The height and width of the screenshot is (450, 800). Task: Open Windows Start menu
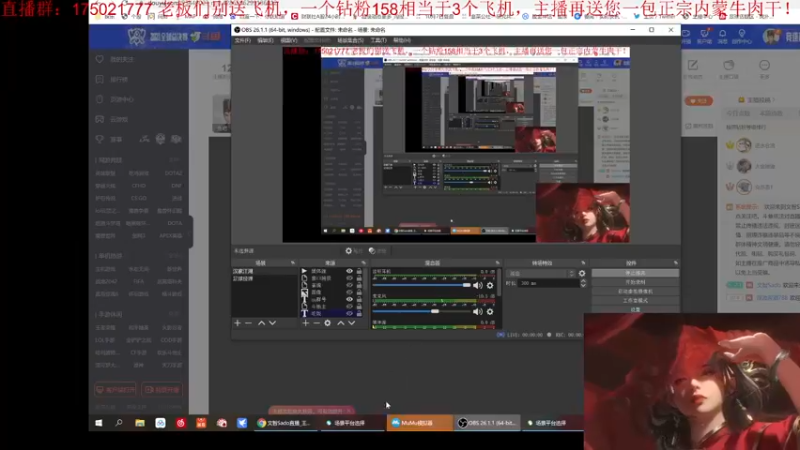point(98,423)
